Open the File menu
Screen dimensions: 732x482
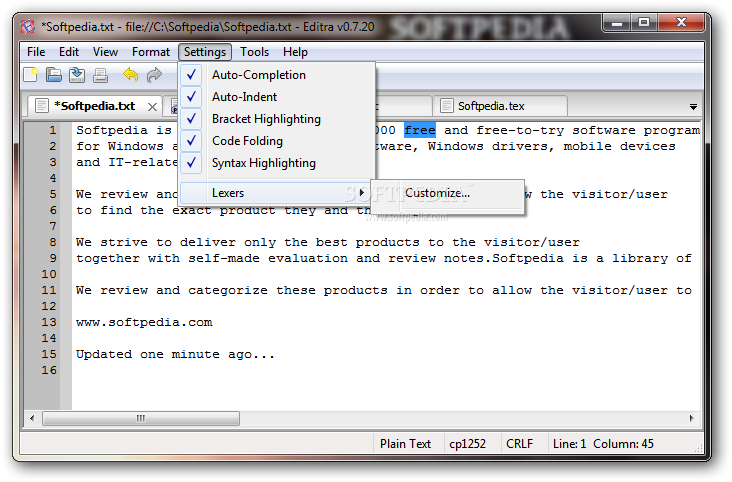(x=36, y=52)
